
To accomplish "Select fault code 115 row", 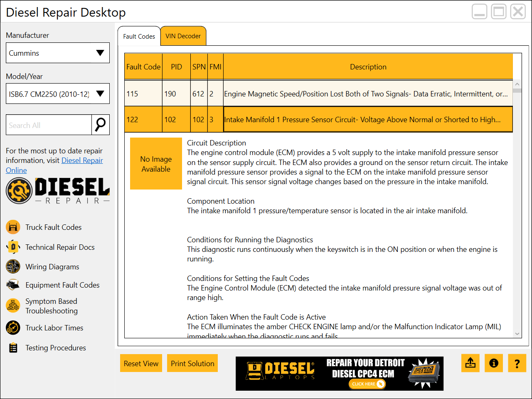I will [x=316, y=94].
